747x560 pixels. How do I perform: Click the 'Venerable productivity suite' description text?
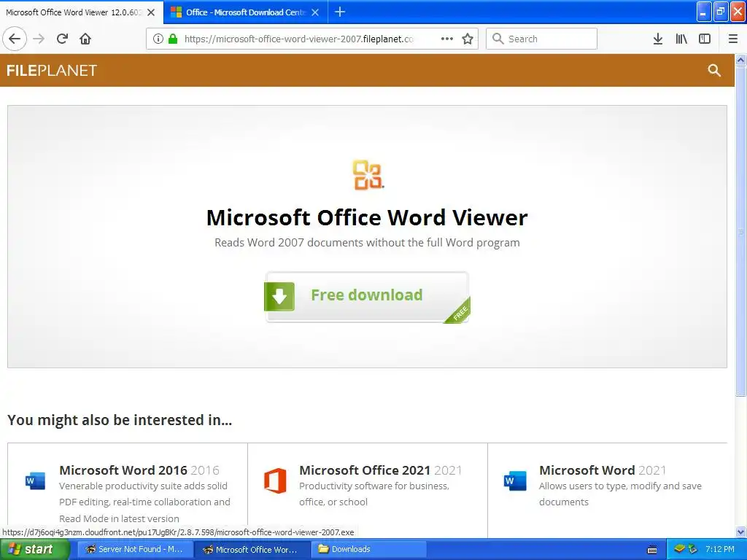[x=145, y=502]
